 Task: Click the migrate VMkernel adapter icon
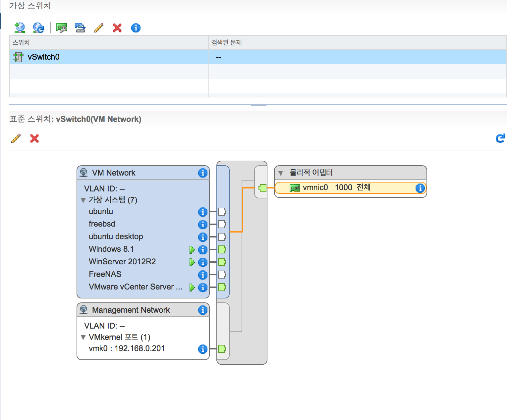tap(80, 28)
